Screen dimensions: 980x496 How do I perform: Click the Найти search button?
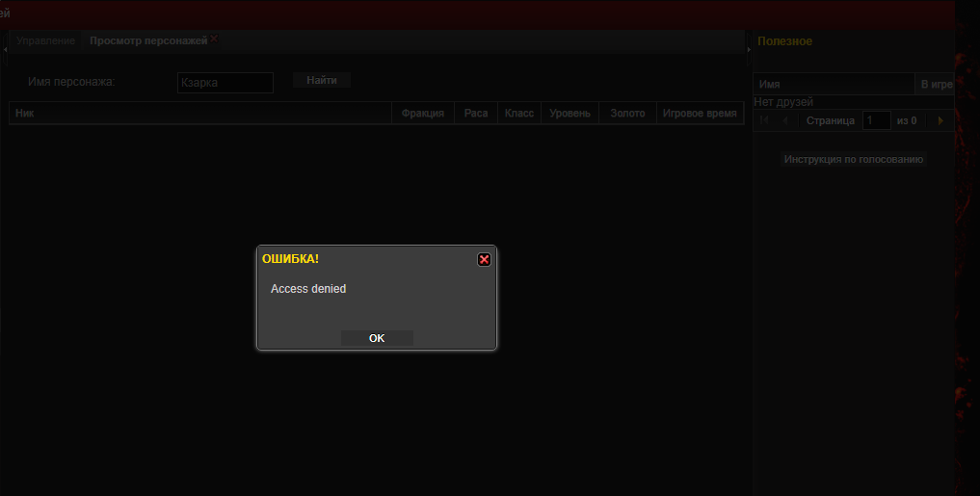click(x=321, y=81)
